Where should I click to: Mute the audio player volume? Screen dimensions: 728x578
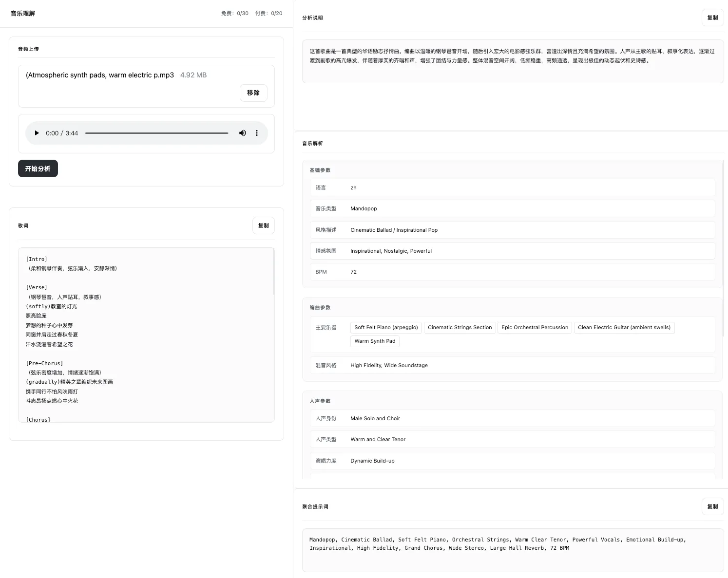point(242,133)
